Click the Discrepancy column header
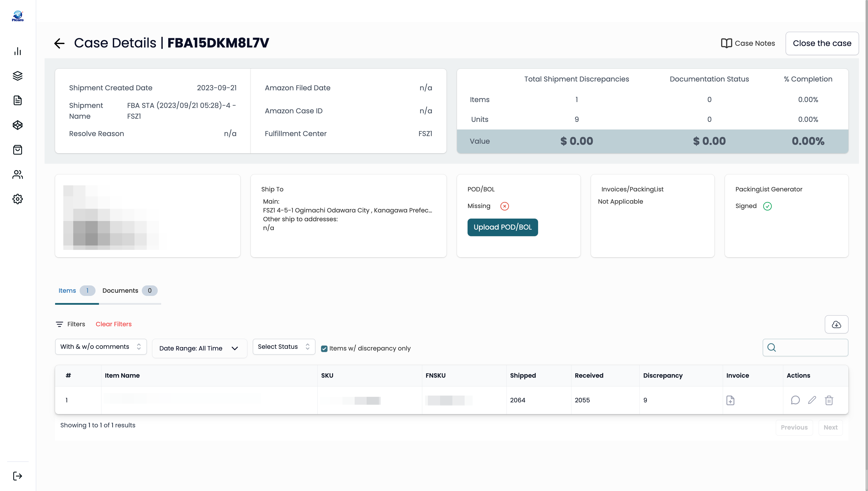The width and height of the screenshot is (868, 491). 663,376
